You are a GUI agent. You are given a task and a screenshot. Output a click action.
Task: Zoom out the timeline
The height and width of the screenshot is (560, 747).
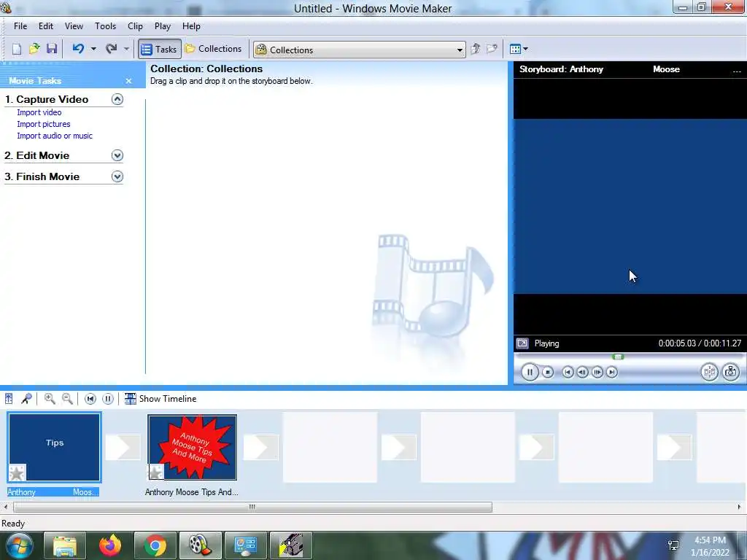click(68, 399)
